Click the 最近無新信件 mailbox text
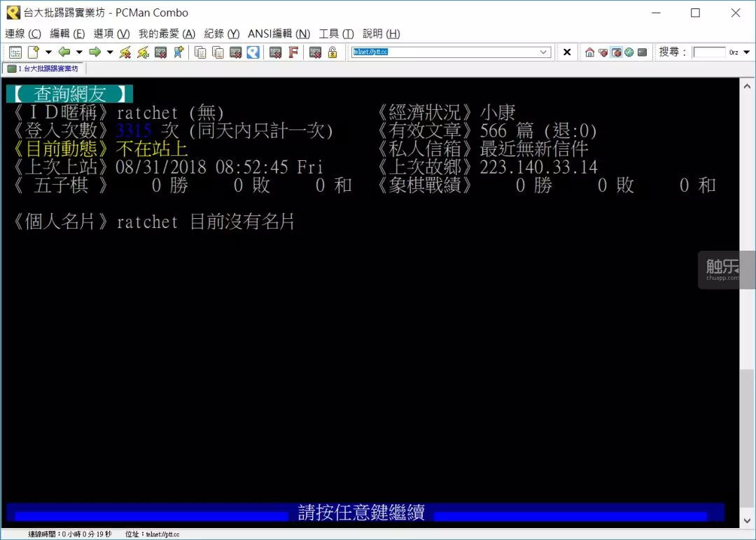The image size is (756, 540). point(534,149)
